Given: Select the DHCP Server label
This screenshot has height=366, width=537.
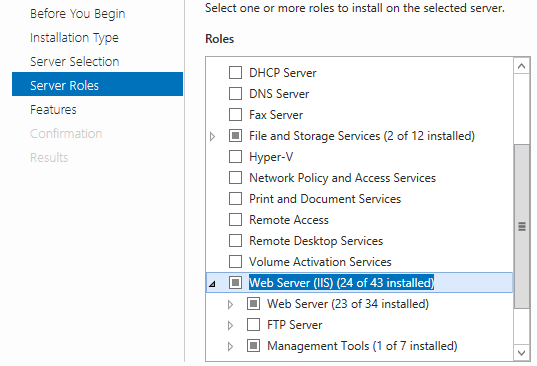Looking at the screenshot, I should [x=283, y=73].
